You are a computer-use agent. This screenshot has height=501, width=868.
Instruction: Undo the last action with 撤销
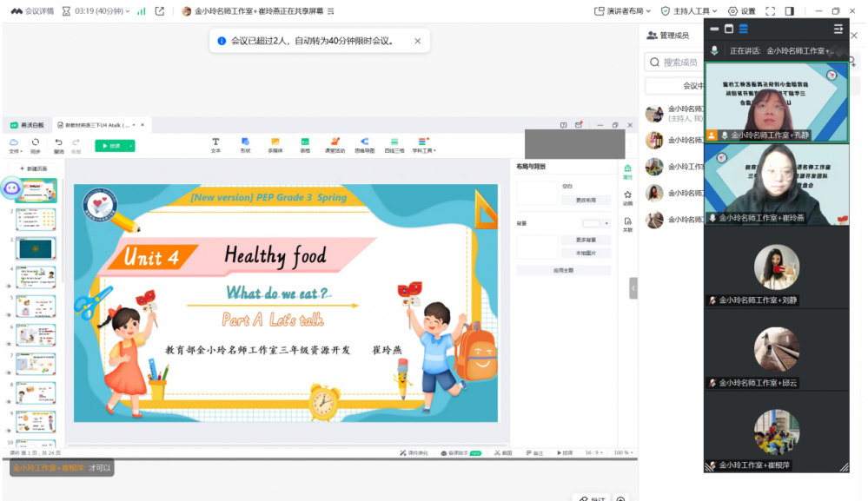58,145
